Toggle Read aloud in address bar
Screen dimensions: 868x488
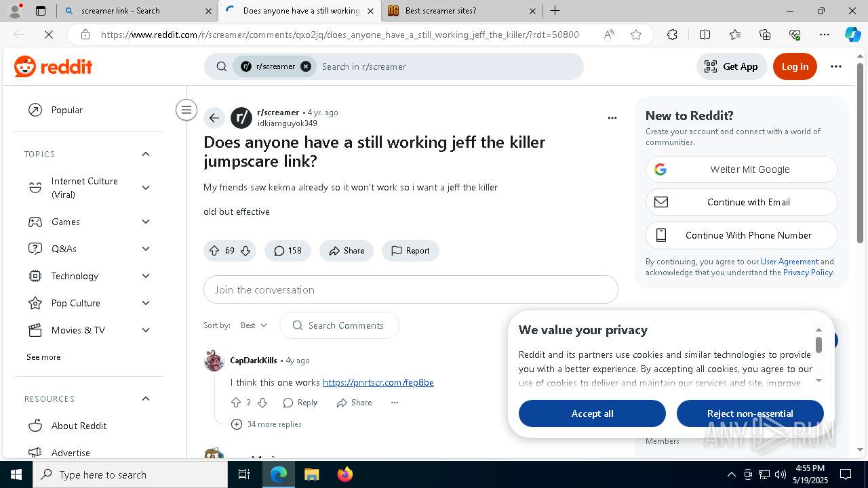click(x=609, y=35)
